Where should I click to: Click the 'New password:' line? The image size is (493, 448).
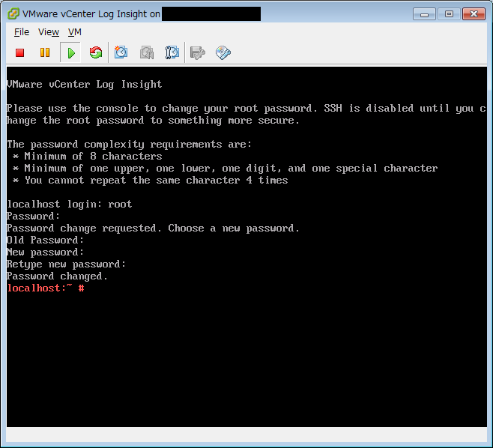coord(45,252)
